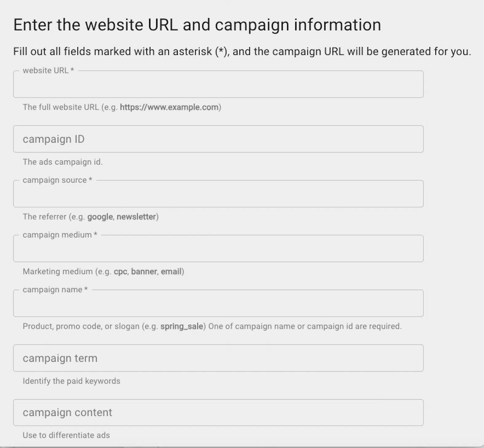Click the 'Identify the paid keywords' helper text
Viewport: 484px width, 448px height.
point(71,381)
